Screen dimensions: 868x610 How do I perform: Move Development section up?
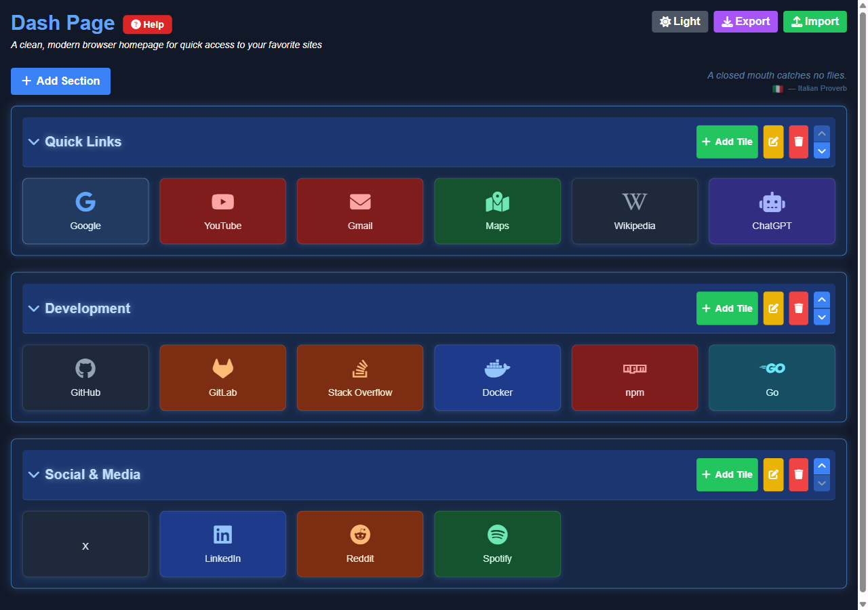pyautogui.click(x=822, y=300)
